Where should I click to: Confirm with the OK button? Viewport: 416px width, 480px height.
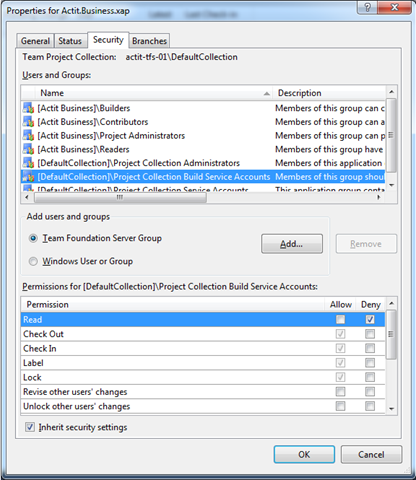coord(304,454)
